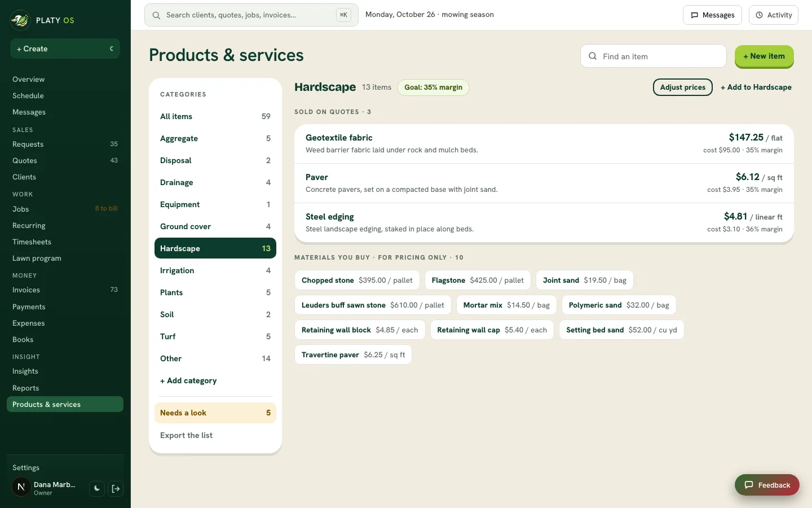The image size is (812, 508).
Task: Select the Disposal category
Action: point(215,160)
